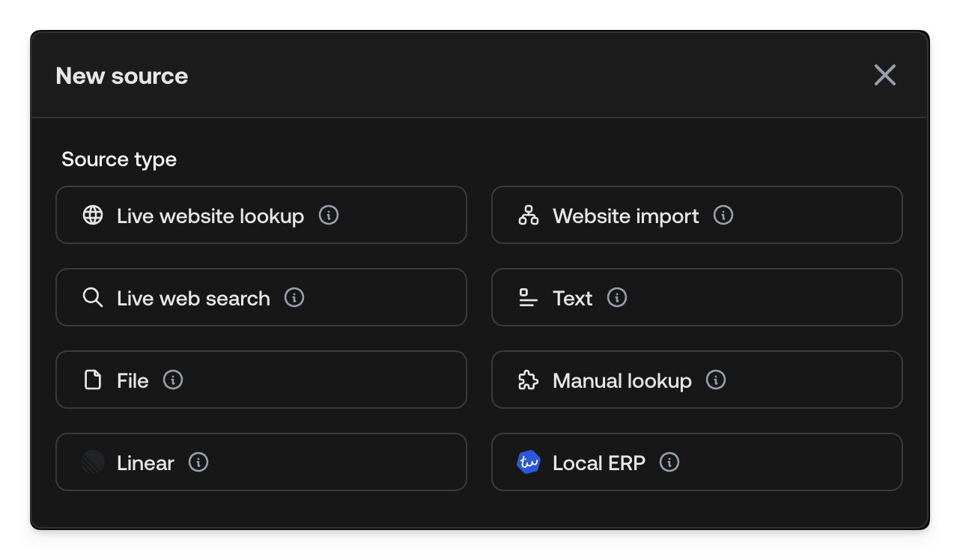The height and width of the screenshot is (560, 960).
Task: Choose the Website import source type
Action: [x=697, y=215]
